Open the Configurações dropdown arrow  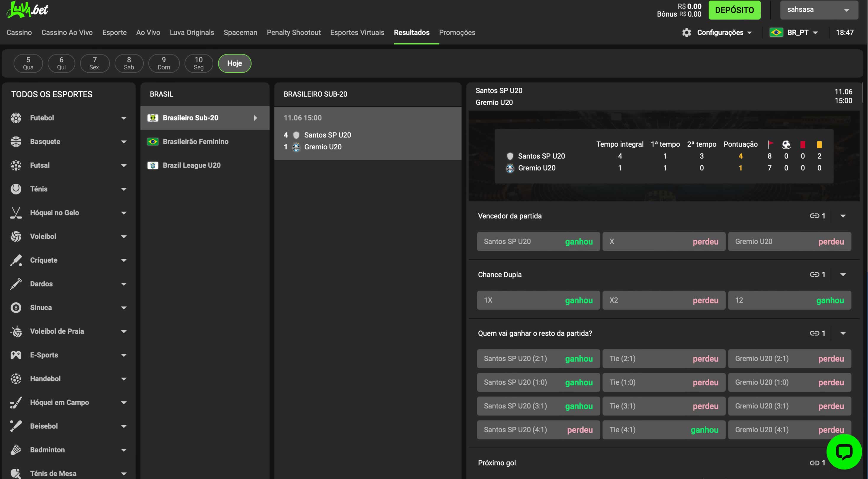pos(750,33)
